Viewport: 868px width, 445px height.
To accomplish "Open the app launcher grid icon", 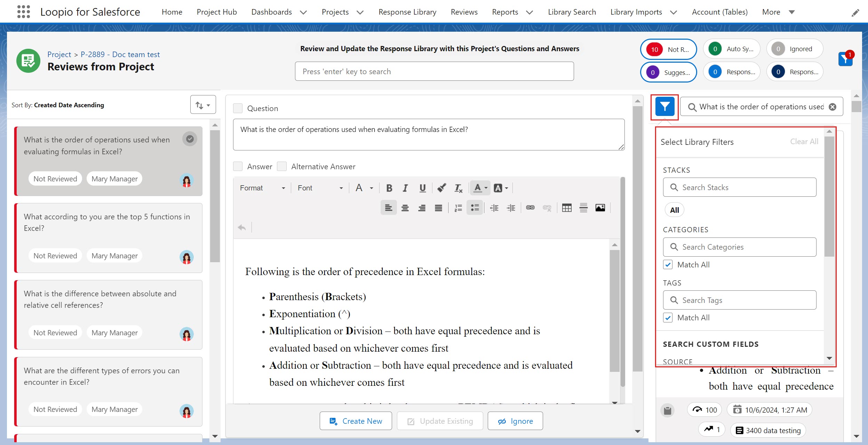I will click(23, 12).
